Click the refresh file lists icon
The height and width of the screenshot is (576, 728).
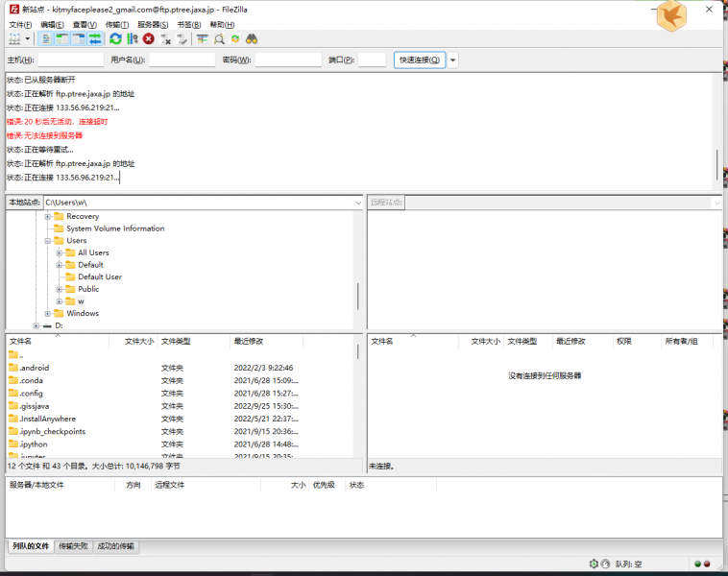click(x=115, y=39)
